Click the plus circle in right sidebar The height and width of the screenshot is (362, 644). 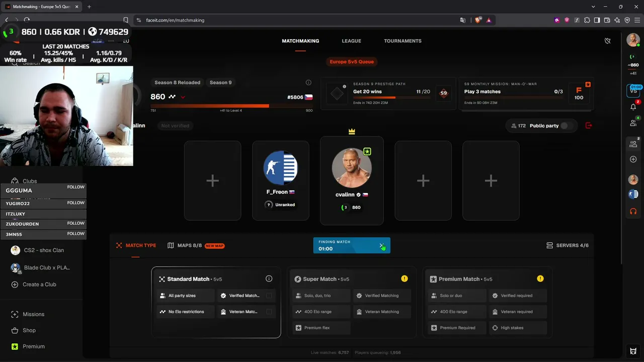pos(633,159)
